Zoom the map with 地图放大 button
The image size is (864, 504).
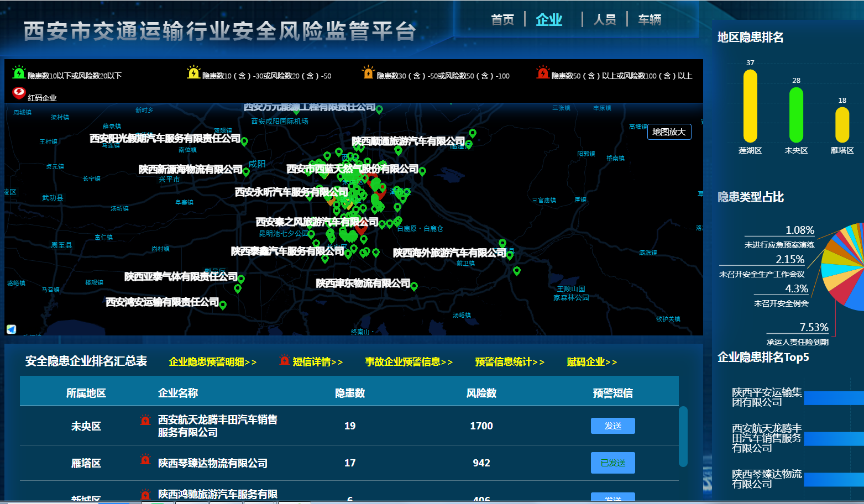click(669, 132)
